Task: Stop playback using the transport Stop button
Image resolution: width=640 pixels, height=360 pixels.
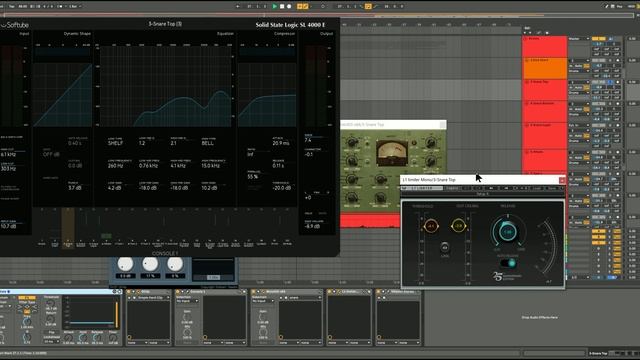Action: (x=282, y=6)
